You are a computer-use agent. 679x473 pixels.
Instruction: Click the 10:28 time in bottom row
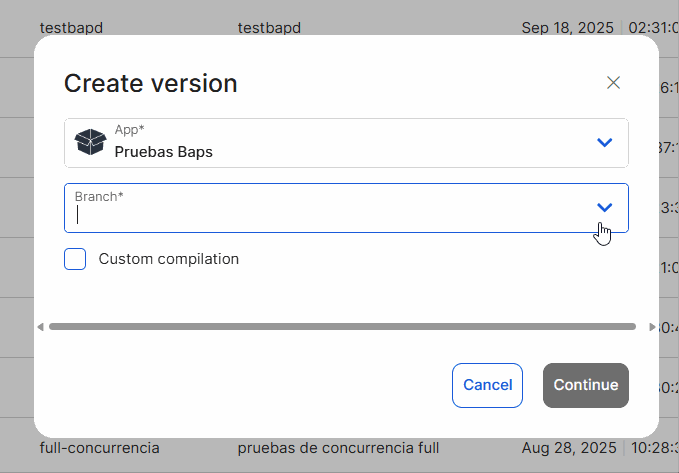(652, 448)
